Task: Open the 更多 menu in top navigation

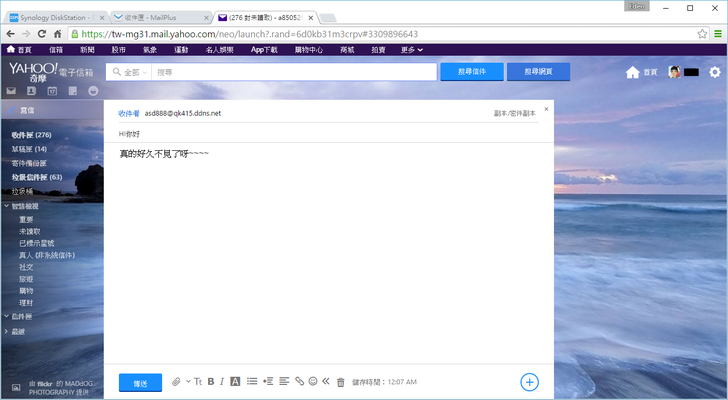Action: pyautogui.click(x=412, y=49)
